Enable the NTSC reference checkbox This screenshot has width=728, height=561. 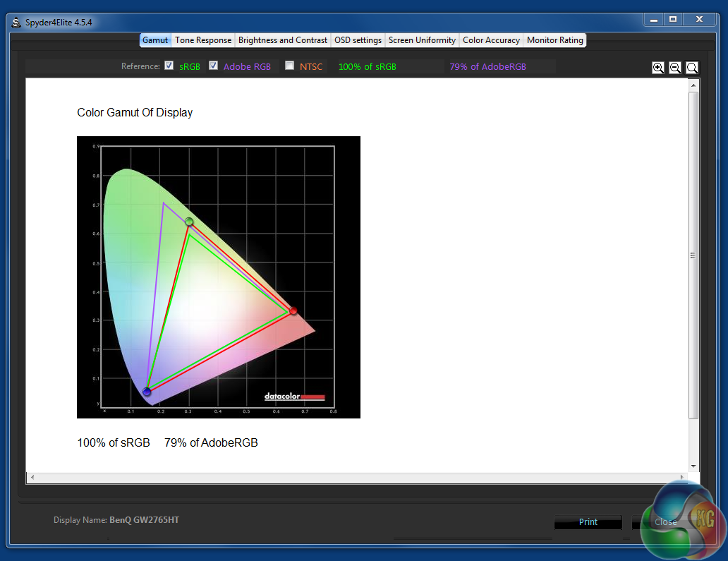pos(290,66)
